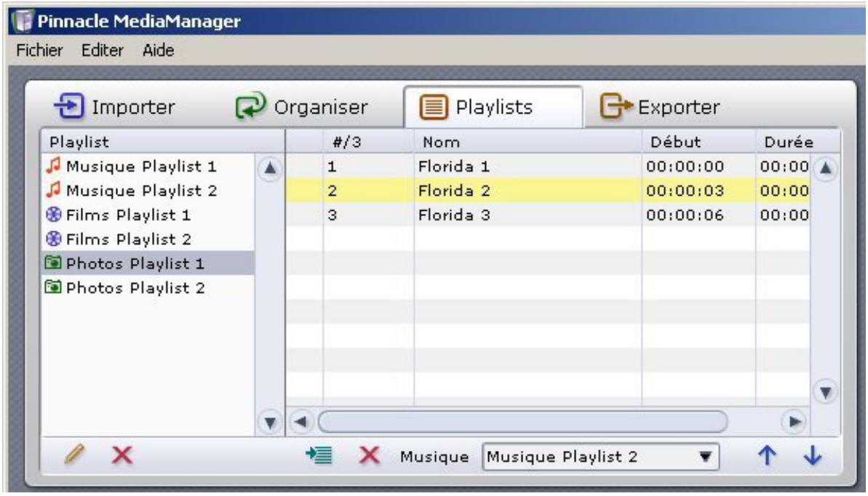Viewport: 868px width, 496px height.
Task: Click table vertical scroll down arrow
Action: (x=825, y=393)
